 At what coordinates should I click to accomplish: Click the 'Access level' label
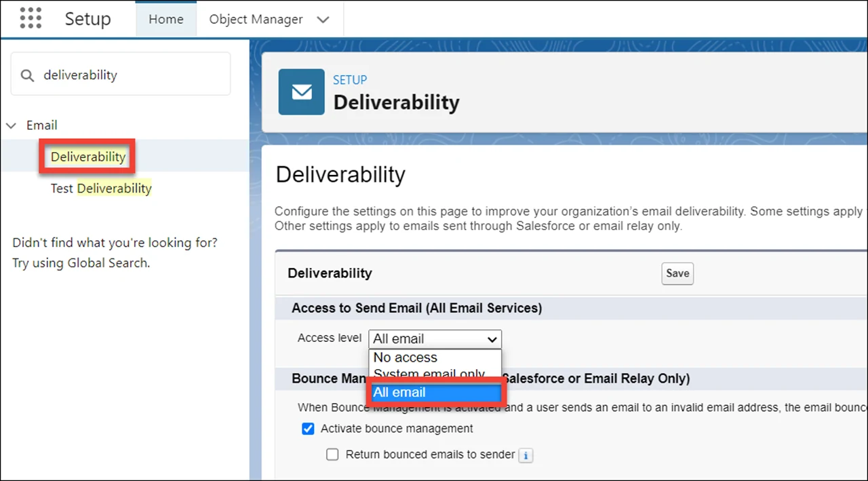pyautogui.click(x=330, y=338)
